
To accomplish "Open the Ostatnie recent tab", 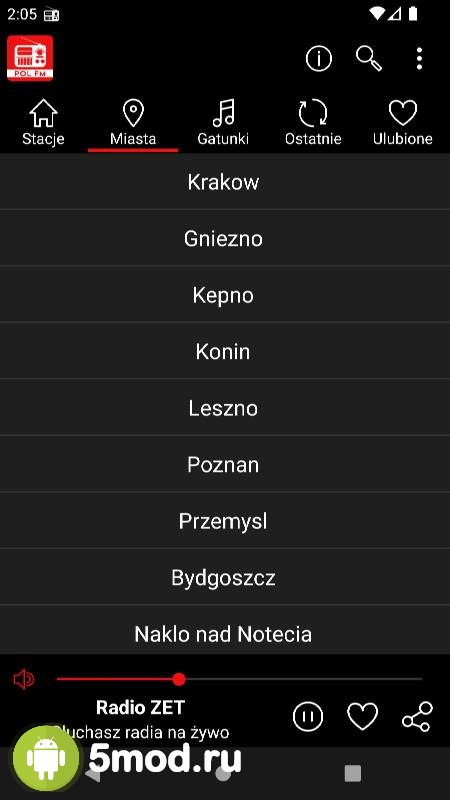I will 313,122.
